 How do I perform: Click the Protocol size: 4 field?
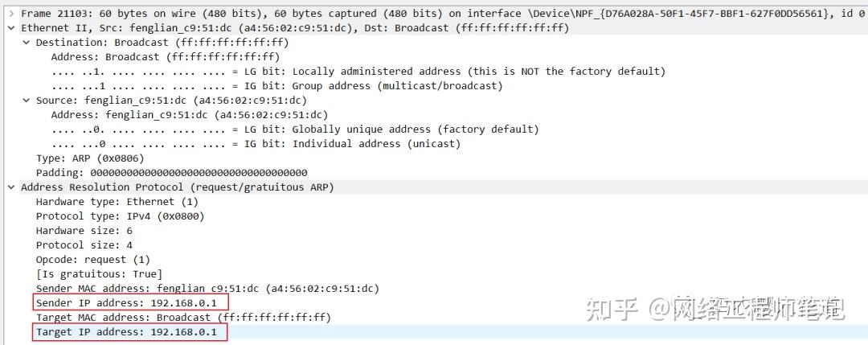pyautogui.click(x=84, y=244)
